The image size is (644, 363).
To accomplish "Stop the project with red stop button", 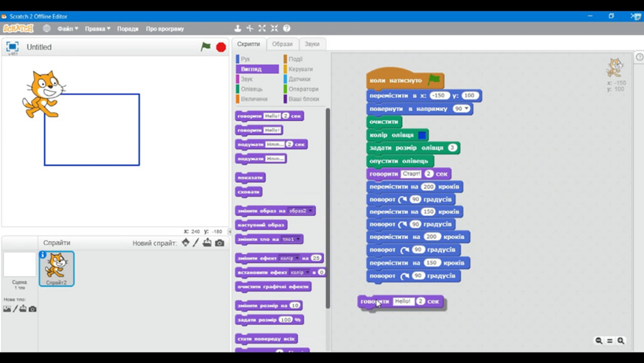I will tap(221, 47).
